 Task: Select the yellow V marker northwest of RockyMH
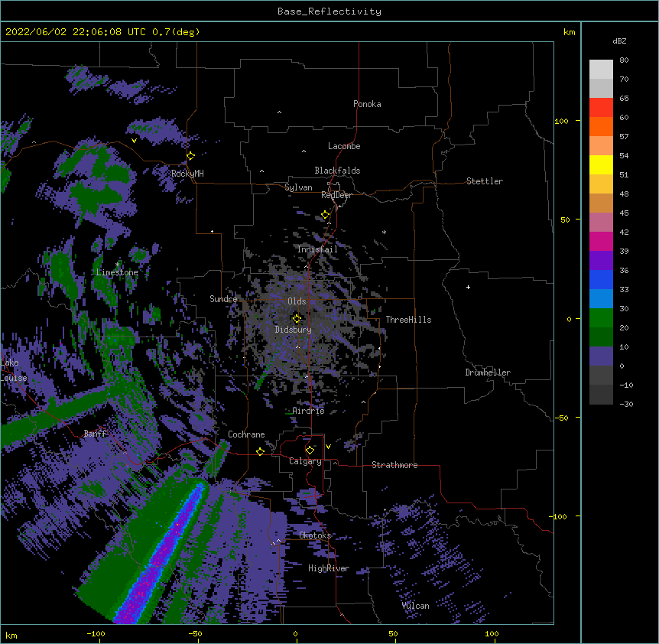coord(134,141)
